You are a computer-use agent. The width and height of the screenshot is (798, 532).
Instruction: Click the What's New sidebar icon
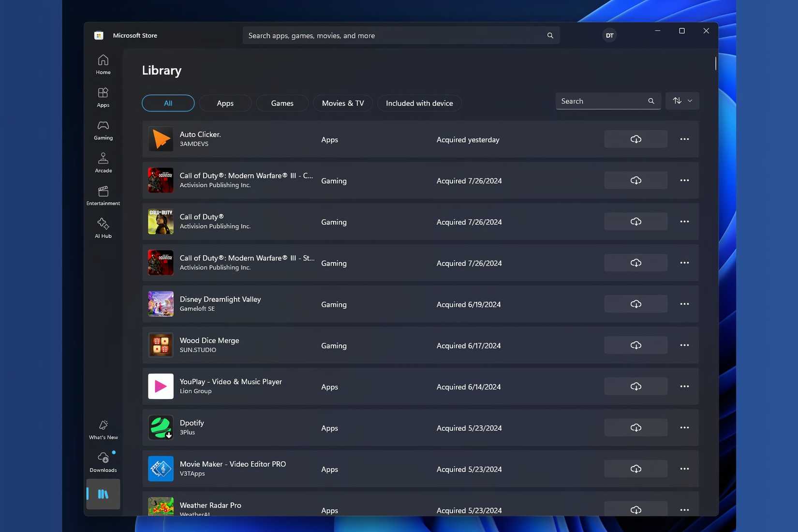pos(103,429)
